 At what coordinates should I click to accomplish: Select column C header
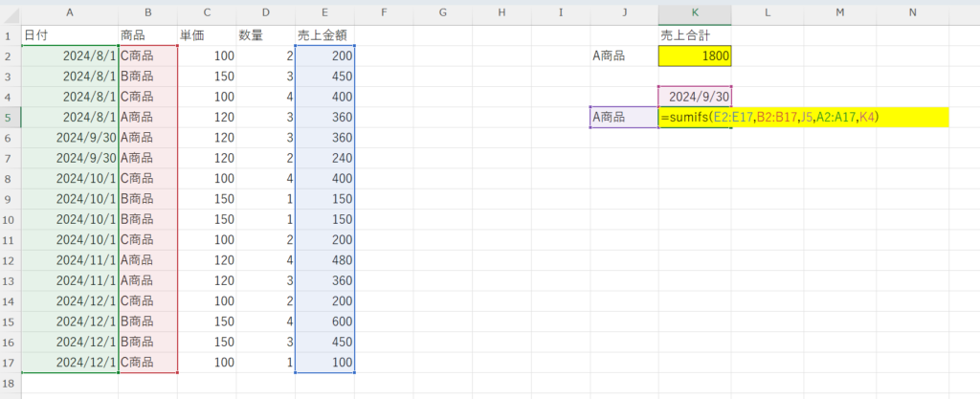click(207, 15)
